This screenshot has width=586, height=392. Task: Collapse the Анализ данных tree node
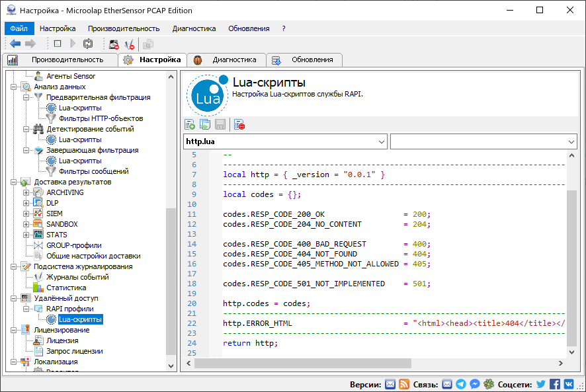pyautogui.click(x=13, y=87)
